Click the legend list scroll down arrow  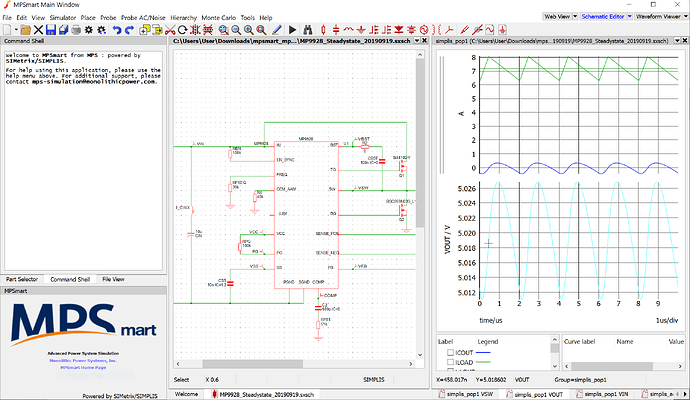[x=554, y=366]
